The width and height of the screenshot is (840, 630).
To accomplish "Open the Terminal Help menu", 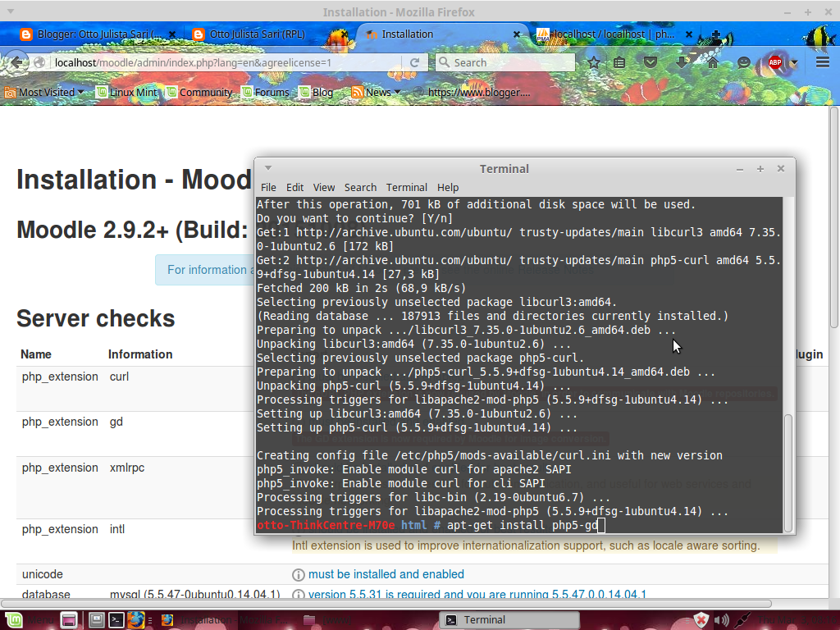I will click(448, 188).
